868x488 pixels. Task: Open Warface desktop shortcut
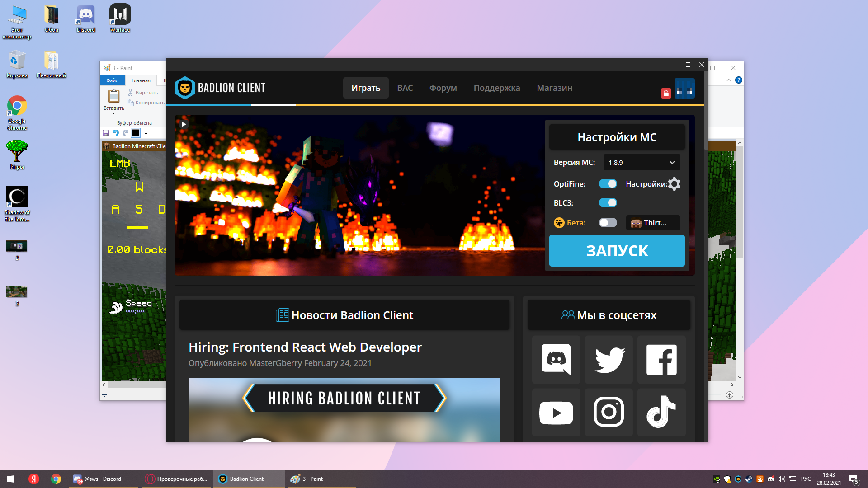pos(120,19)
